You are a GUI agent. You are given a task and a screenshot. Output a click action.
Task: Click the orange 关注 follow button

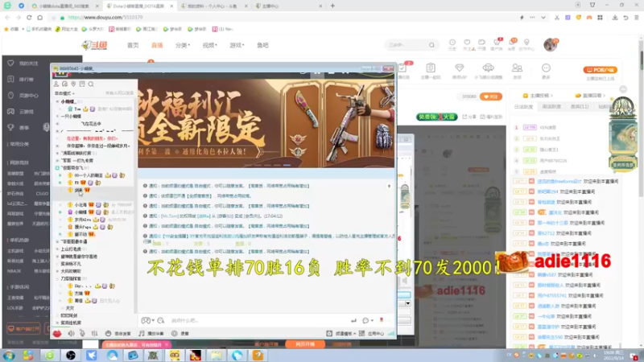[491, 97]
